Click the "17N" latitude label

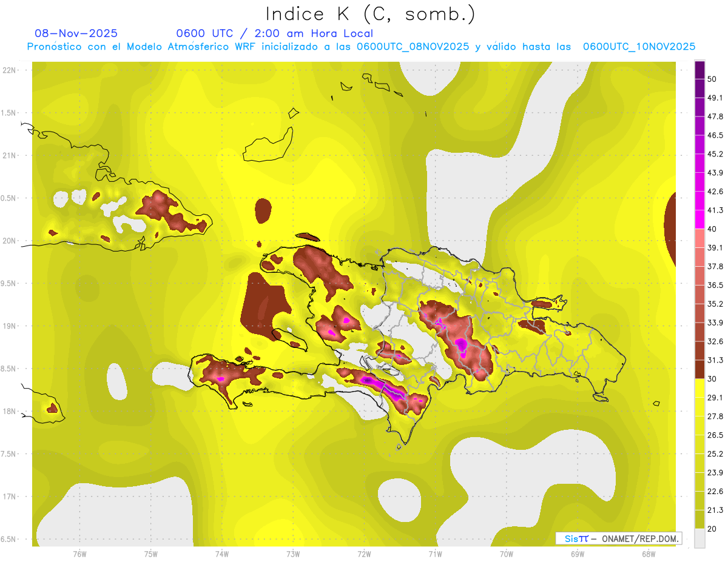[x=10, y=497]
